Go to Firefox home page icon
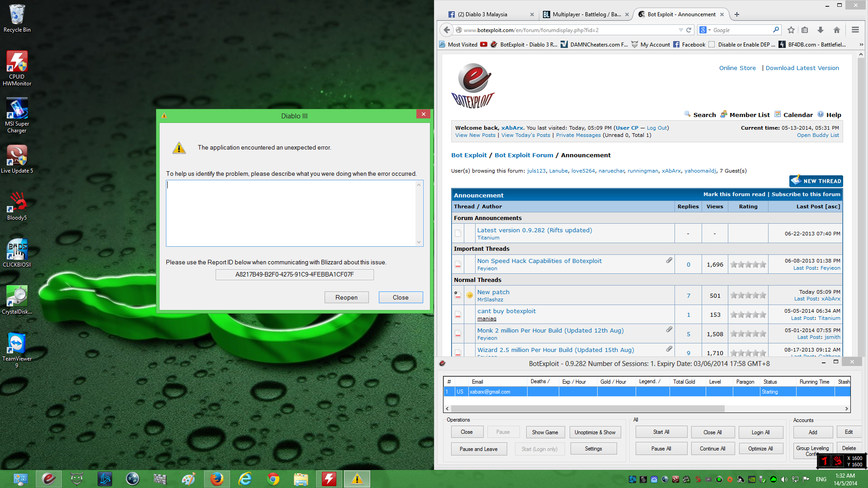The image size is (868, 488). (836, 30)
